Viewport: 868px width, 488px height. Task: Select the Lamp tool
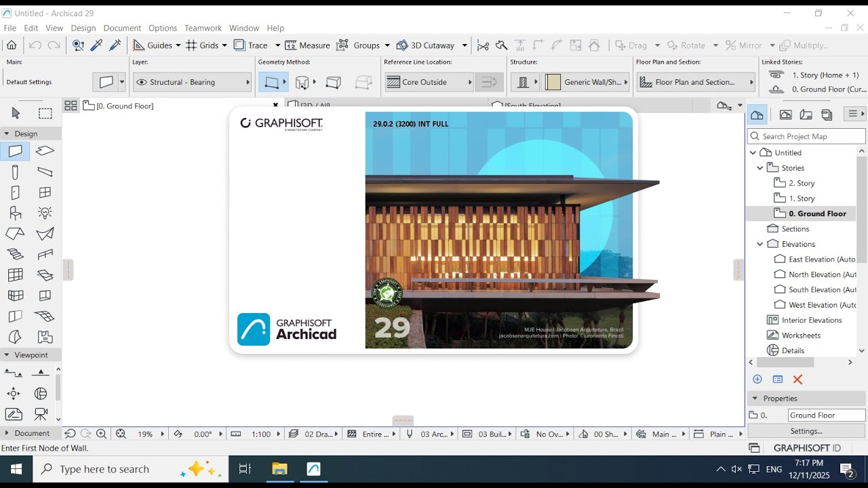45,213
